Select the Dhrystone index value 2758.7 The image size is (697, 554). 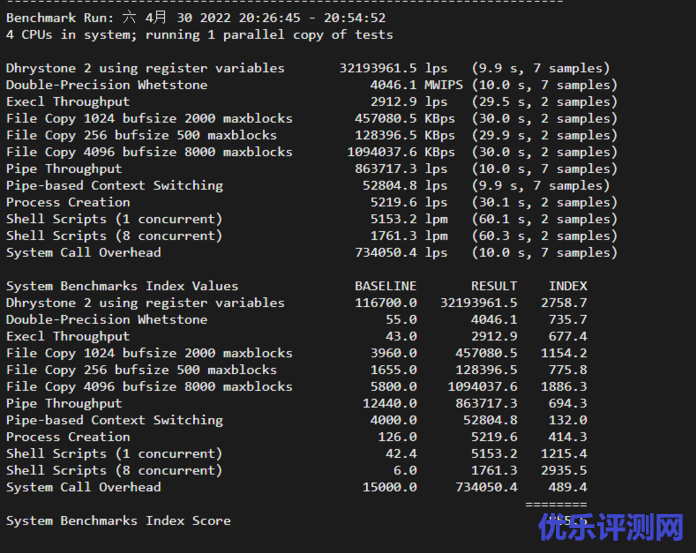point(564,303)
